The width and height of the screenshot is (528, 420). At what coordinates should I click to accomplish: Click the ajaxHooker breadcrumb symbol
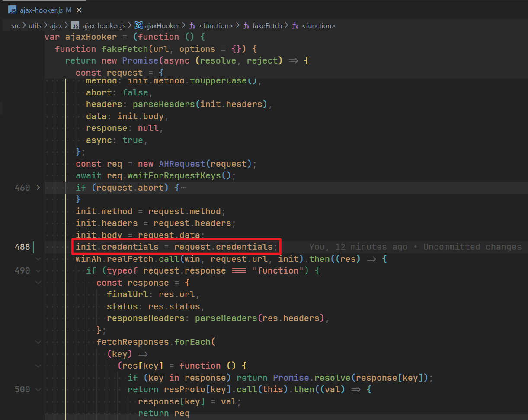click(x=162, y=25)
